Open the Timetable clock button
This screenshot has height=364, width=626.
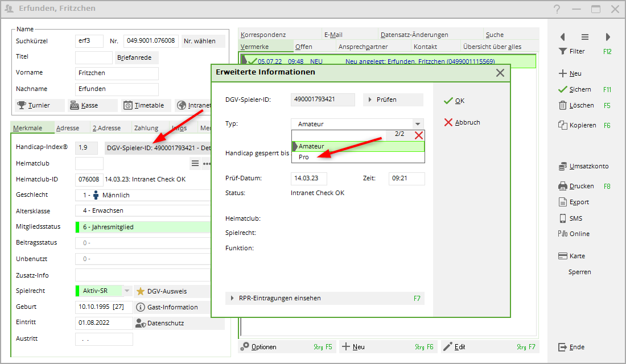tap(128, 105)
